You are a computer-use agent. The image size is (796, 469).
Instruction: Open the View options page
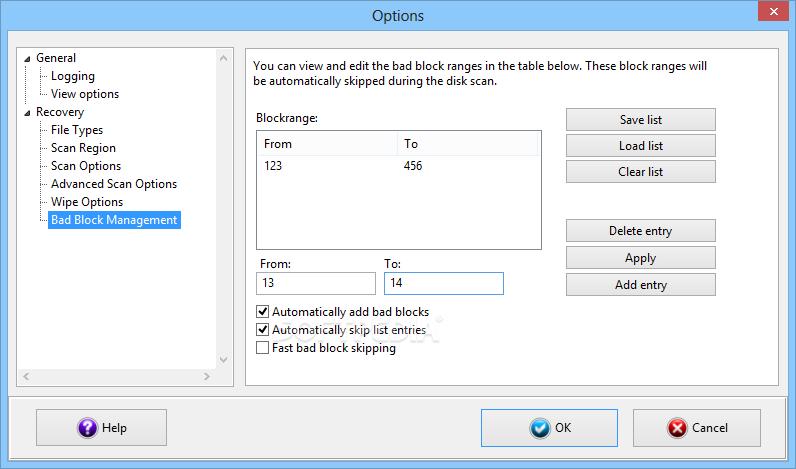click(x=85, y=94)
